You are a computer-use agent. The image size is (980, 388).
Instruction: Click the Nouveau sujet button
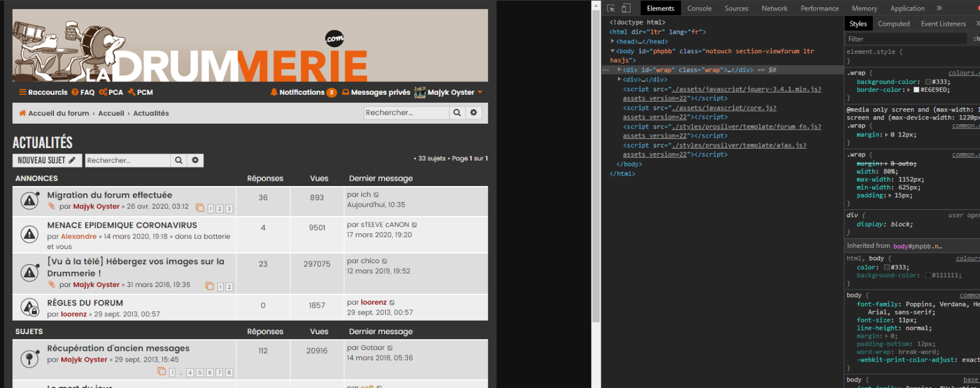tap(47, 160)
